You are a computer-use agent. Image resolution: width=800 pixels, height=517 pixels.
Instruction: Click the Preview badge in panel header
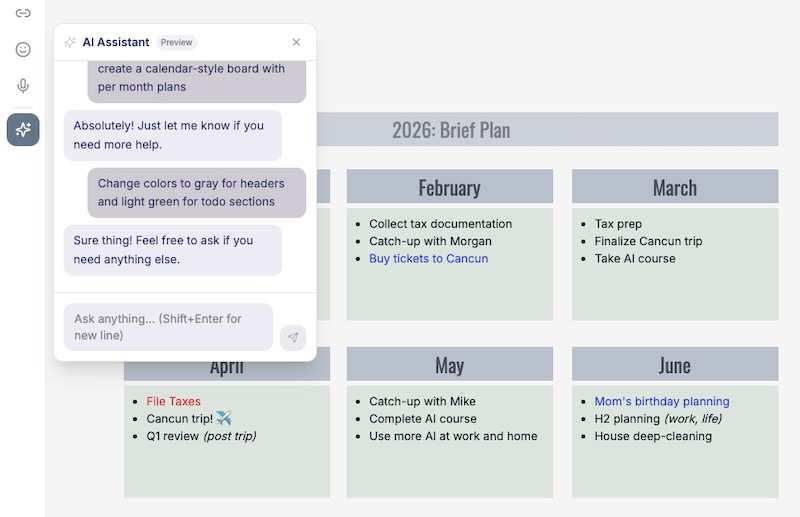click(x=177, y=42)
